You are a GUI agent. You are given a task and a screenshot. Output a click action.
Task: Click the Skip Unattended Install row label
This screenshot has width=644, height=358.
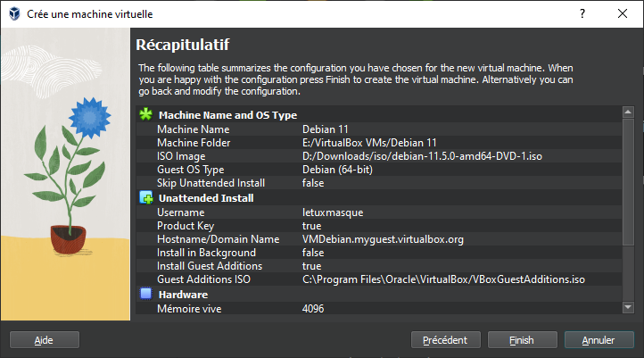click(x=211, y=183)
